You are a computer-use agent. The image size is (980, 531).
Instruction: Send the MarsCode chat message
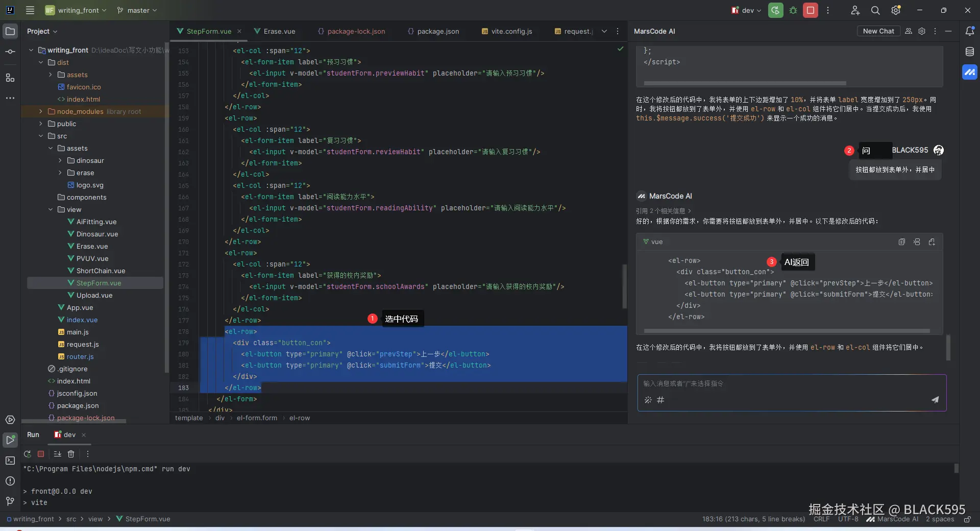(935, 400)
